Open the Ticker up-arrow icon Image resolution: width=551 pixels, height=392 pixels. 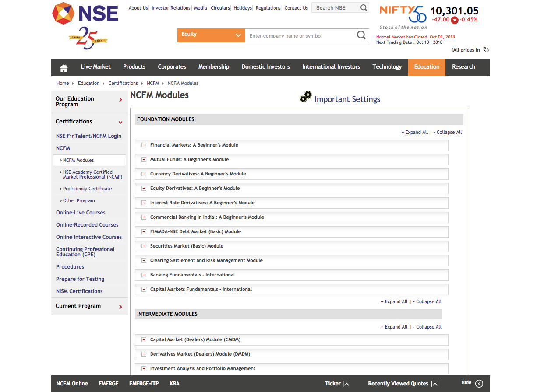[346, 384]
